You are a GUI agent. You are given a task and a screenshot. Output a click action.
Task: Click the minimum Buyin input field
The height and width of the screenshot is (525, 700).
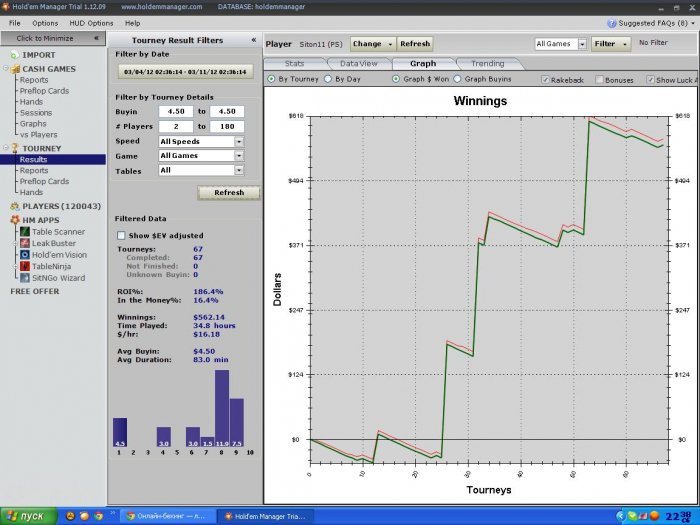pyautogui.click(x=175, y=113)
